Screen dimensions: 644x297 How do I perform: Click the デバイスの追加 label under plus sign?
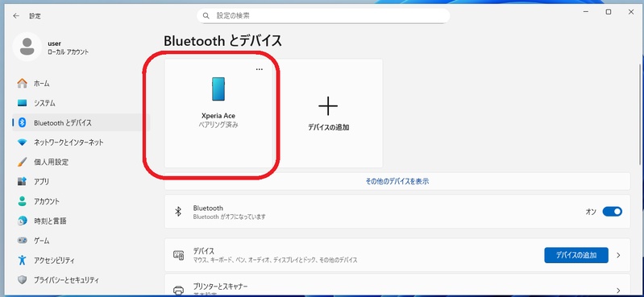pyautogui.click(x=328, y=128)
